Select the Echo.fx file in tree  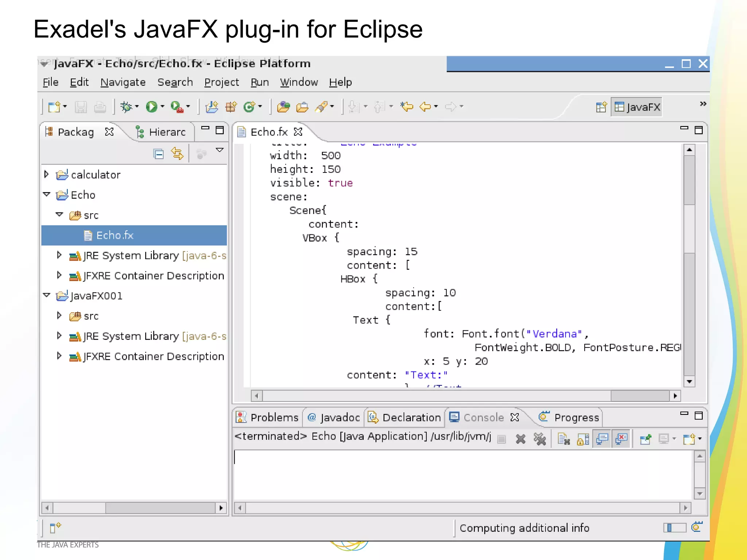click(x=134, y=235)
